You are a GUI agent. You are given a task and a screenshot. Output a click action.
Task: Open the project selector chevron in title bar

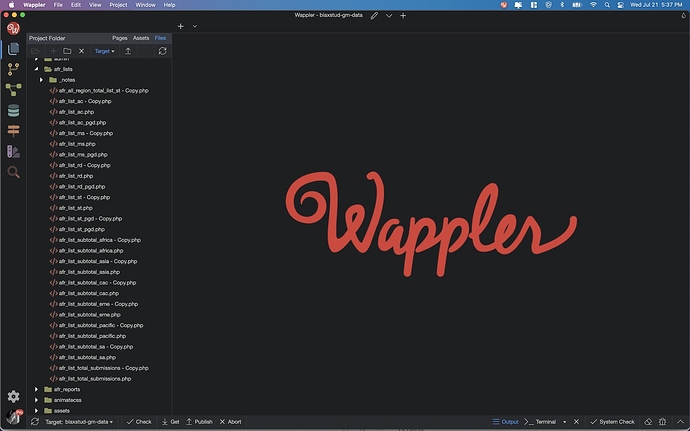coord(389,16)
